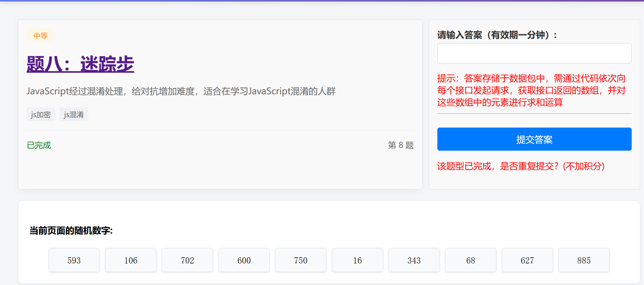Viewport: 644px width, 285px height.
Task: Click the js混淆 tag
Action: point(74,114)
